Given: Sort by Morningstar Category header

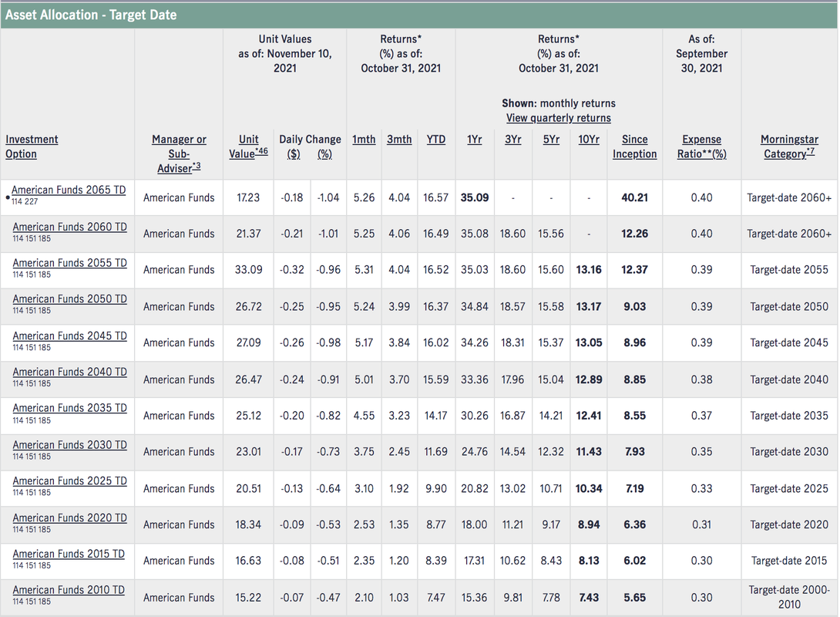Looking at the screenshot, I should [x=789, y=147].
